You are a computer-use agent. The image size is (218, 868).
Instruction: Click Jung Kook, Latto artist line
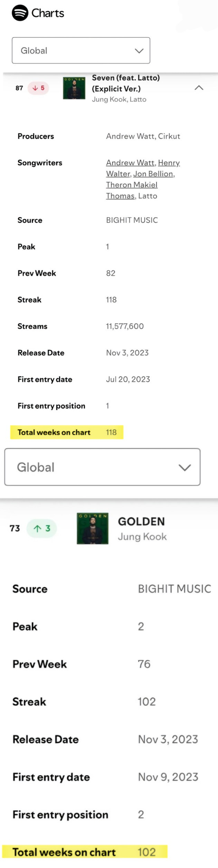click(119, 99)
